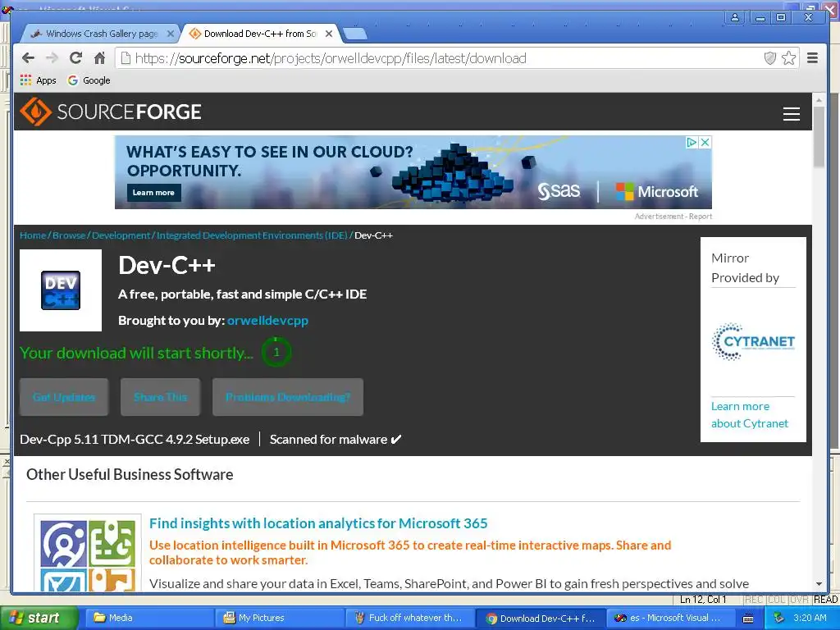
Task: Click the page scrollbar up arrow
Action: tap(819, 99)
